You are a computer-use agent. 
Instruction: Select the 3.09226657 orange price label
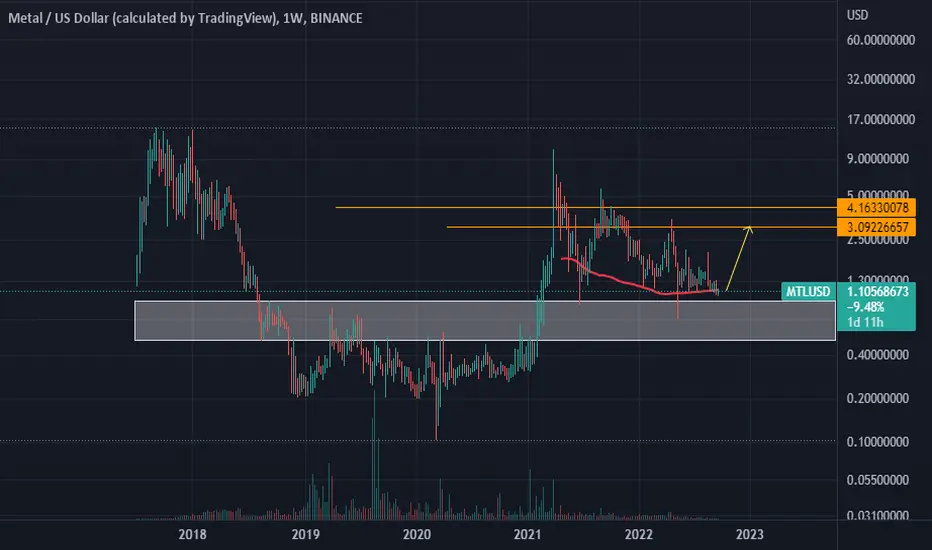click(876, 227)
